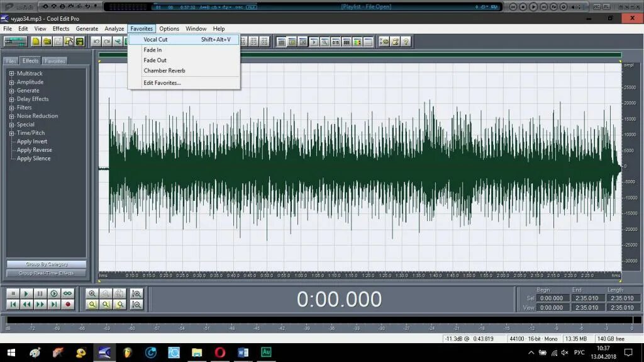Open File Explorer from taskbar
This screenshot has height=362, width=644.
(x=197, y=353)
